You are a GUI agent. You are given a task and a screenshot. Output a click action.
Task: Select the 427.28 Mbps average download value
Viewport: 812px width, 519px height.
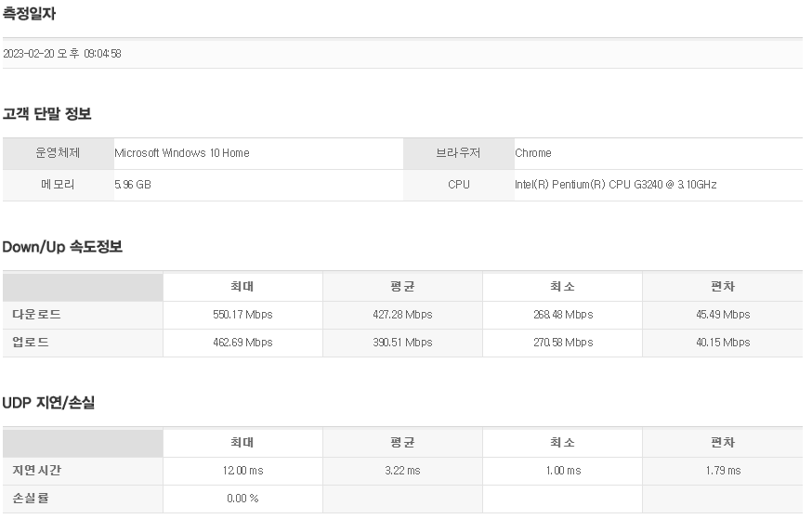click(x=402, y=315)
